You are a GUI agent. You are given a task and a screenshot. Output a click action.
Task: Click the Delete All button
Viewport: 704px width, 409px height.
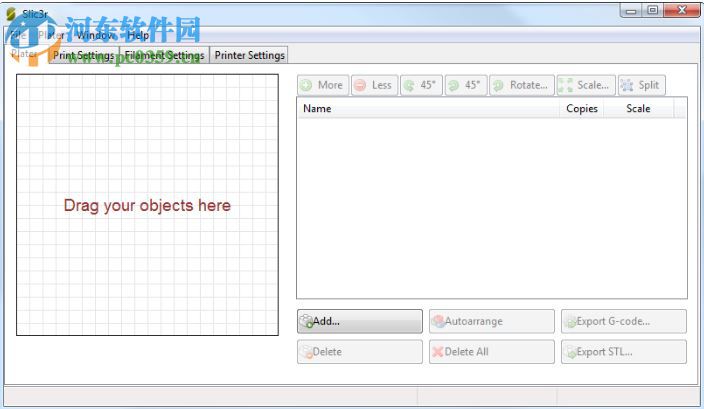pyautogui.click(x=492, y=352)
